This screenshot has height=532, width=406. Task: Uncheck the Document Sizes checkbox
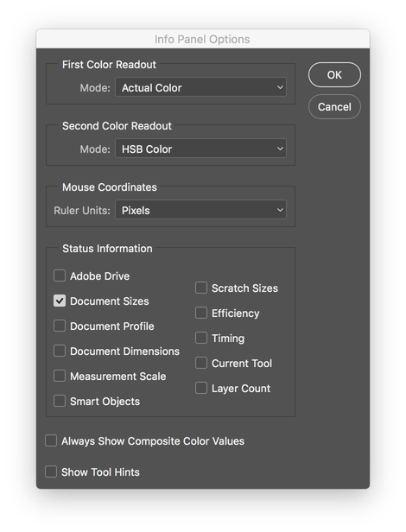60,301
